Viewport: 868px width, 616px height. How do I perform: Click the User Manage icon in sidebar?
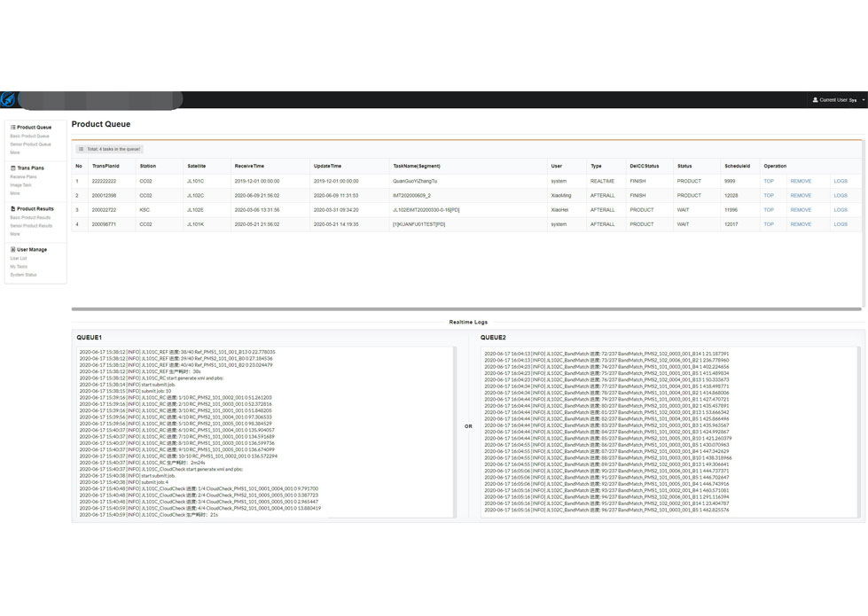[12, 250]
